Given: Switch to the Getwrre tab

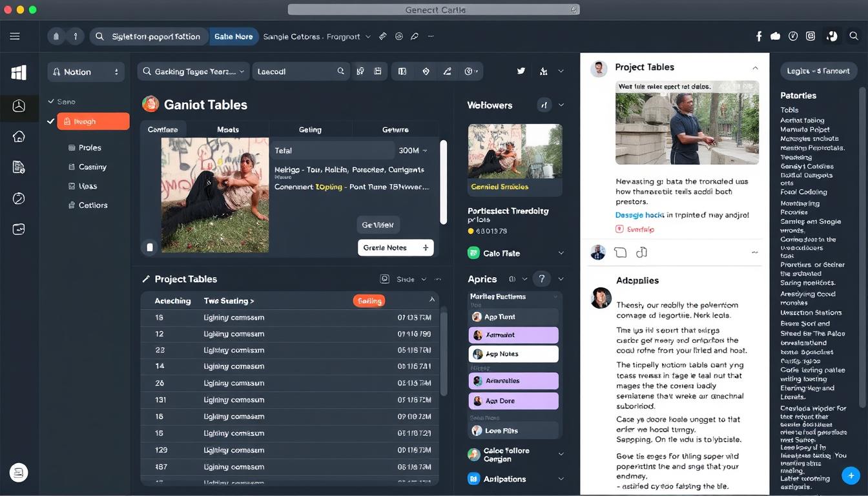Looking at the screenshot, I should (x=395, y=130).
